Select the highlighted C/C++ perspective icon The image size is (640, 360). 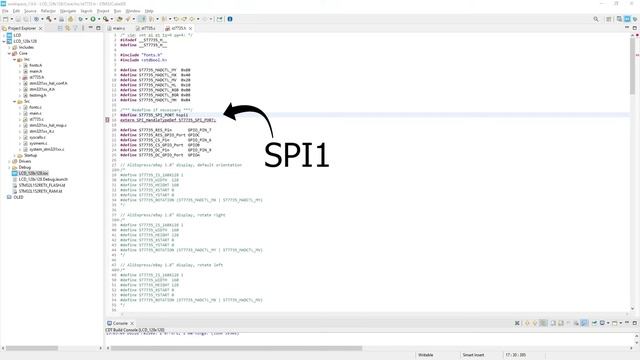point(627,19)
